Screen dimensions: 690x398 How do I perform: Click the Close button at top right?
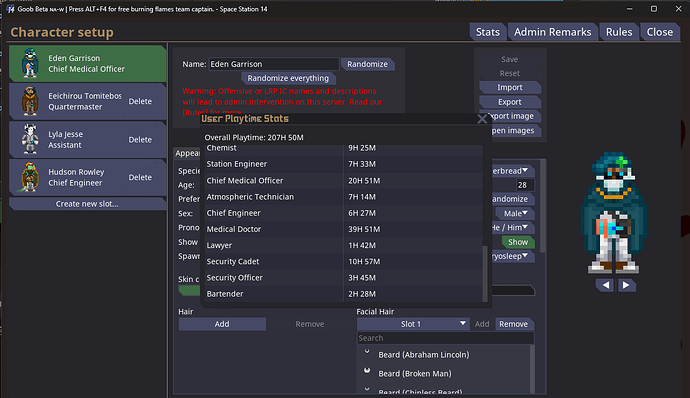click(659, 32)
